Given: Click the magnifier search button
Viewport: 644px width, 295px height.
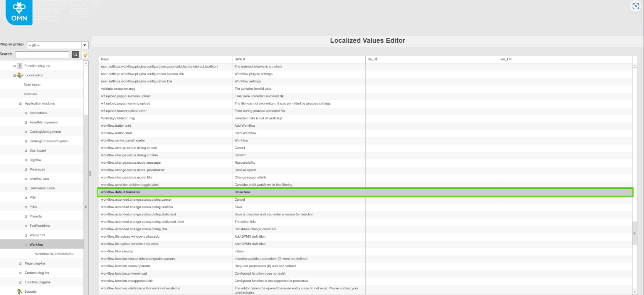Looking at the screenshot, I should [75, 55].
